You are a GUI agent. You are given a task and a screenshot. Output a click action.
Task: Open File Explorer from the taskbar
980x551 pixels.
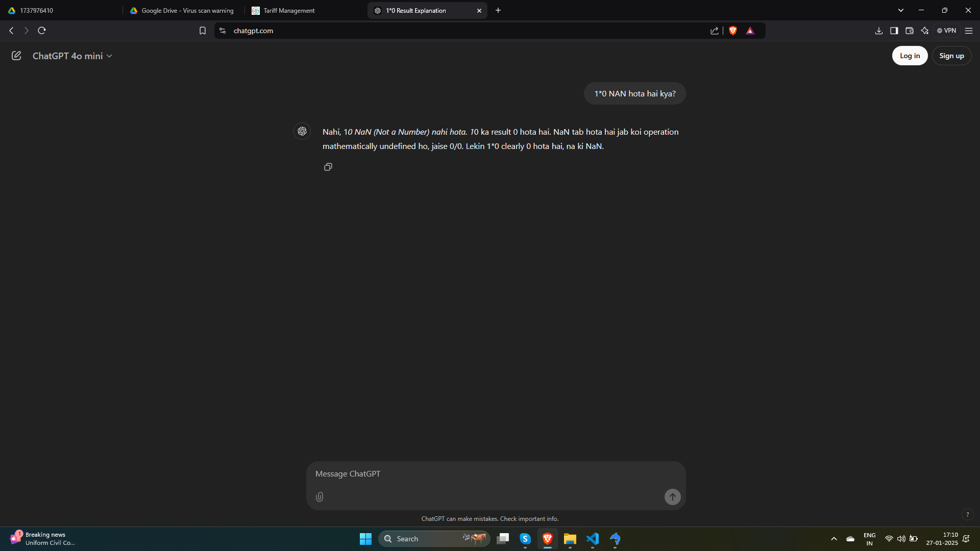570,539
